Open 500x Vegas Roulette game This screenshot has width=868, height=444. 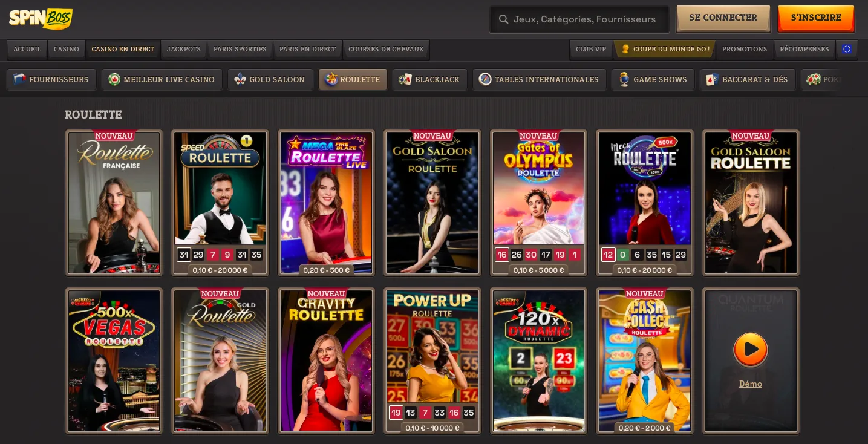point(114,361)
